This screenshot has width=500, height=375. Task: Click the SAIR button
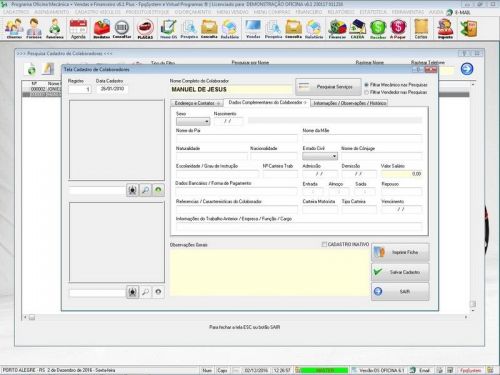click(400, 292)
